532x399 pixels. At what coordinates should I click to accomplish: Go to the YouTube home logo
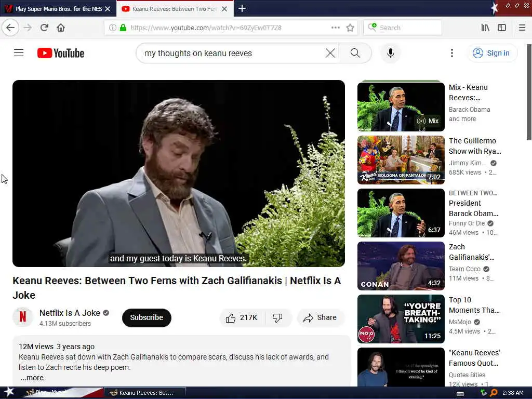(x=61, y=53)
